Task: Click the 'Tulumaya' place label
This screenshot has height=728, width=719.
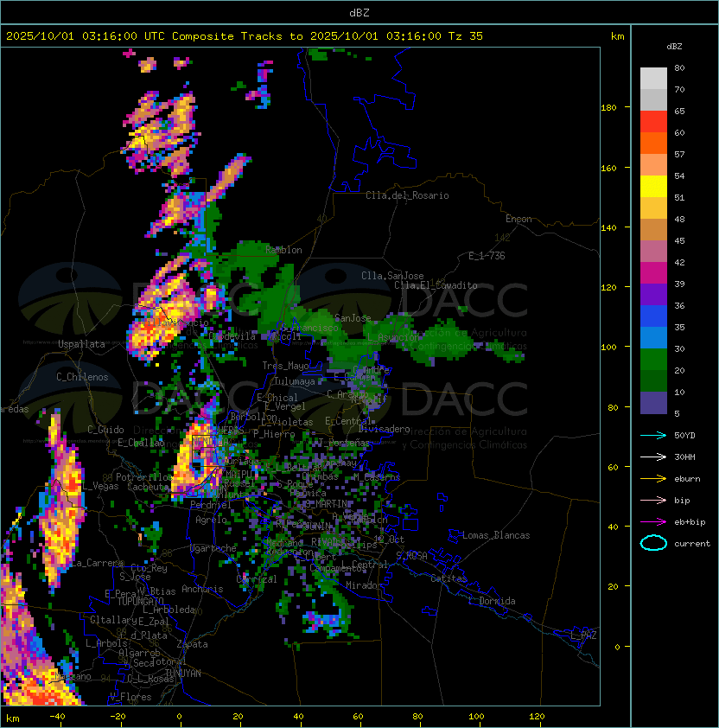Action: point(295,381)
